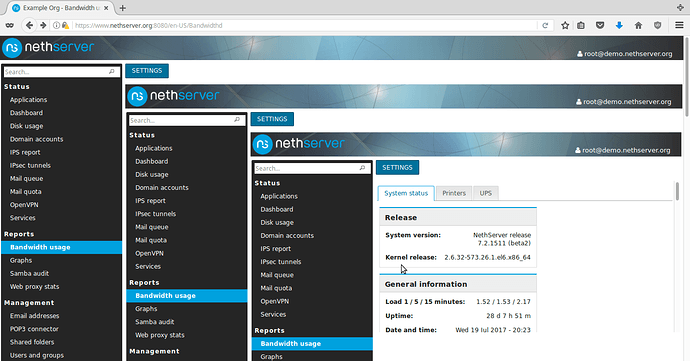
Task: Open the browser hamburger menu
Action: [x=679, y=26]
